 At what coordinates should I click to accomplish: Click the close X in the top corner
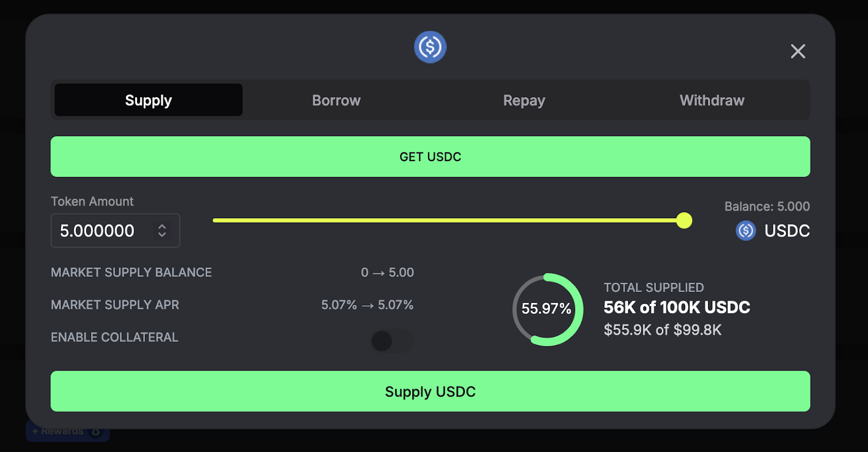click(797, 51)
